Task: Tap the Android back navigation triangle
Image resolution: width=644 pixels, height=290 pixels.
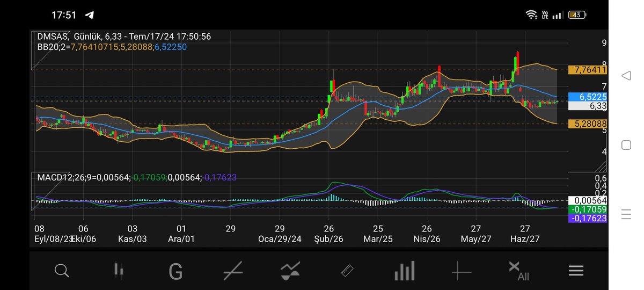Action: [626, 76]
